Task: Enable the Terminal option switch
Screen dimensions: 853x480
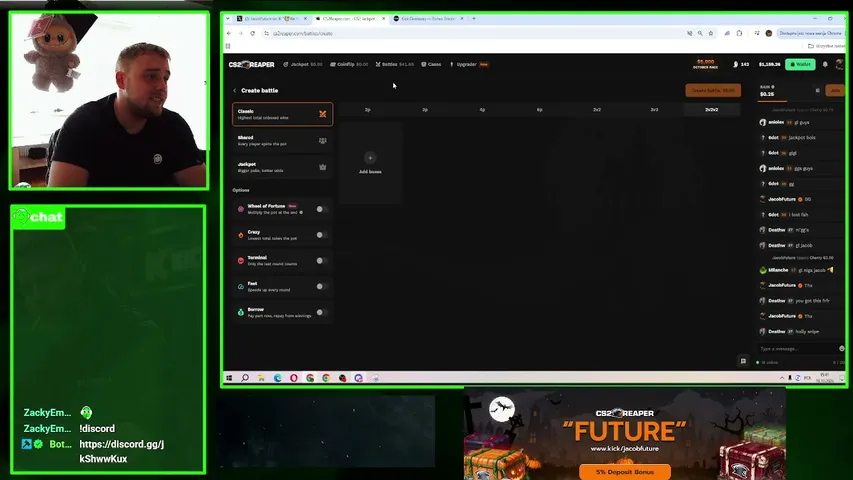Action: (x=322, y=261)
